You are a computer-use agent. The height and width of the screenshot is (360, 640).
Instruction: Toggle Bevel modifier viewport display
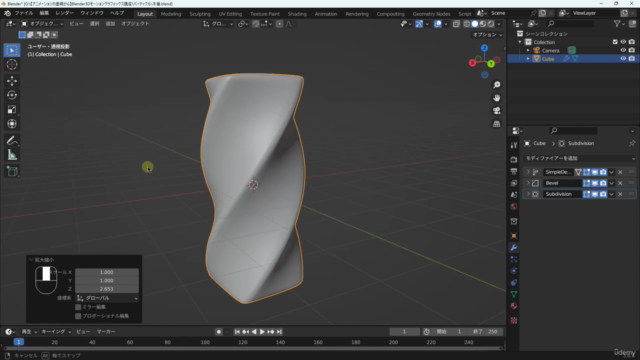click(x=595, y=183)
